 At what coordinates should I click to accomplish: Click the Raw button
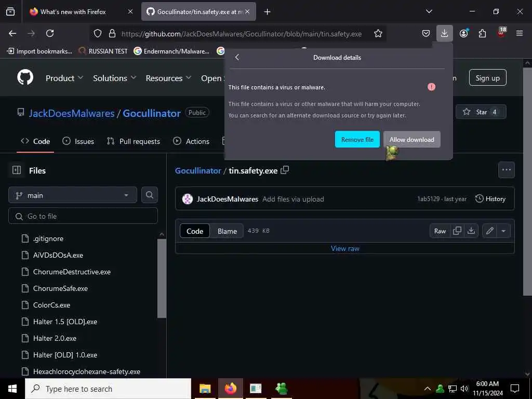440,231
